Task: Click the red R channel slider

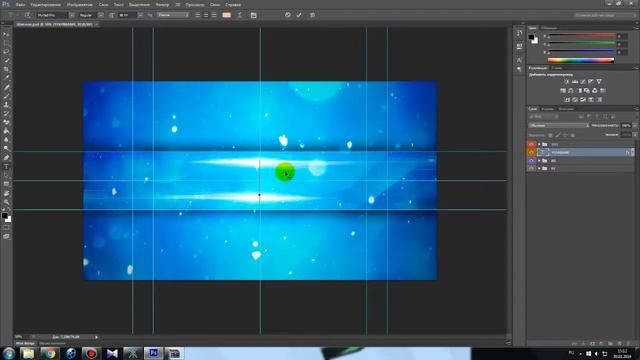Action: pyautogui.click(x=581, y=36)
